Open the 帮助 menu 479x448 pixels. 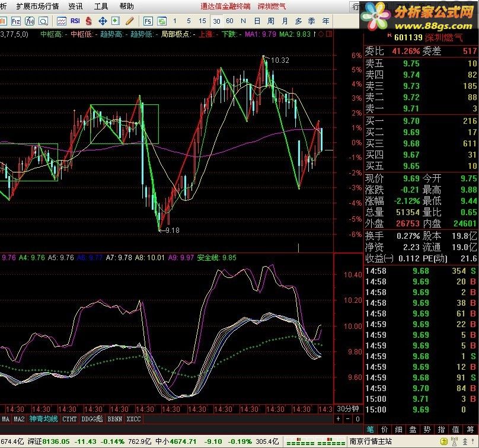point(126,6)
